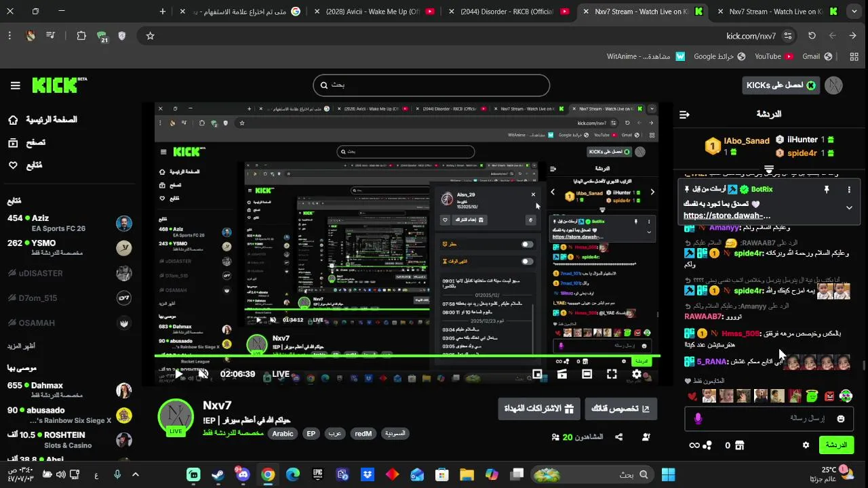This screenshot has width=868, height=488.
Task: Expand the gift leaderboard handle
Action: (x=769, y=169)
